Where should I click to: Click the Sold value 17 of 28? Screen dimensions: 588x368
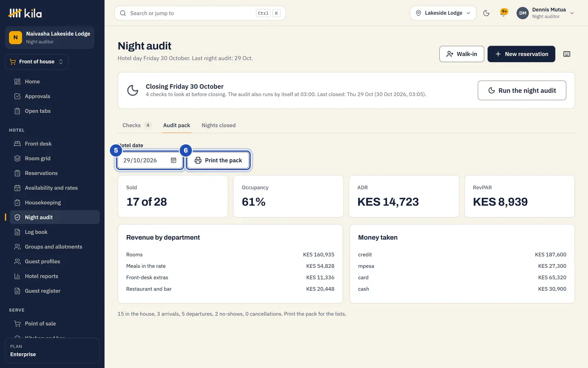[x=147, y=202]
